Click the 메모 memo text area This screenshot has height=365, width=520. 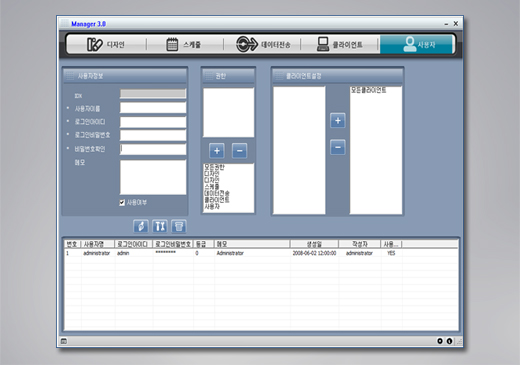point(153,177)
